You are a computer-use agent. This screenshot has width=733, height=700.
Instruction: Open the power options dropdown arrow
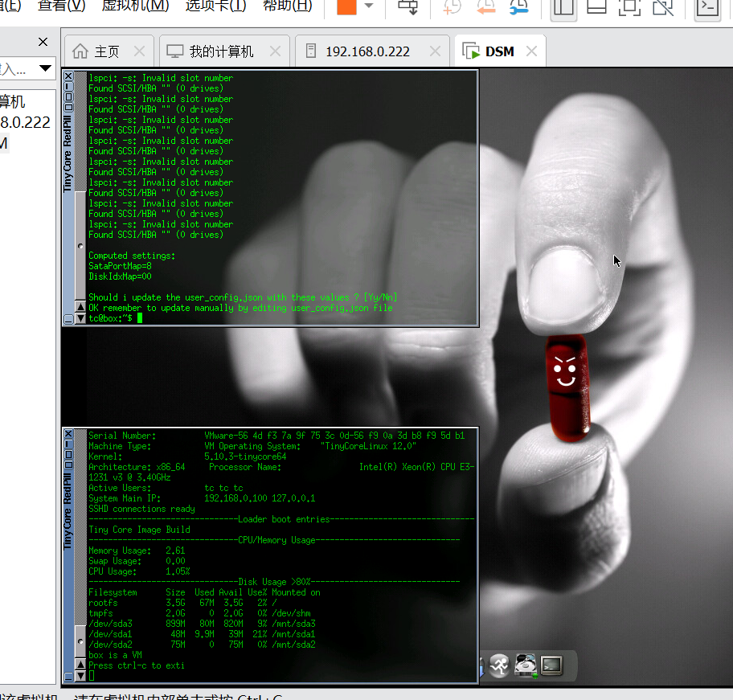click(x=369, y=6)
